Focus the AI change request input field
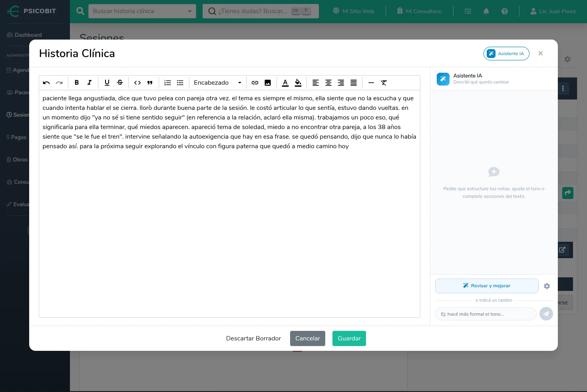This screenshot has width=587, height=392. (486, 314)
